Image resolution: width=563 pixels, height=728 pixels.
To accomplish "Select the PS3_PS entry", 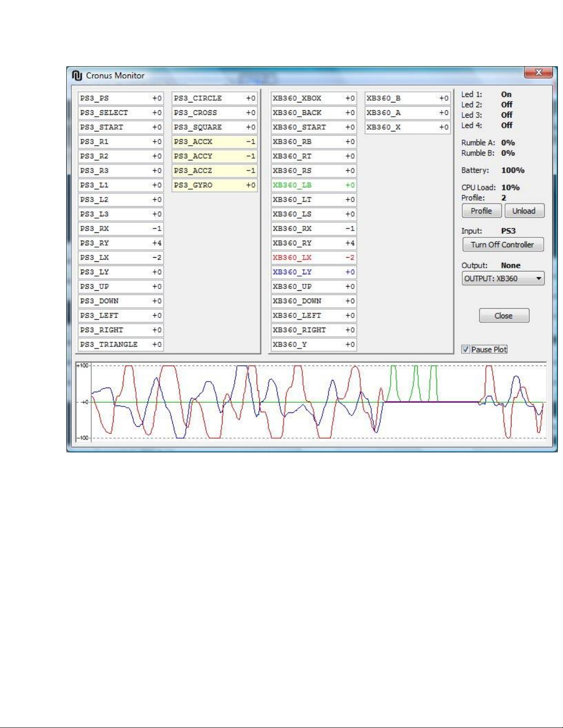I will (121, 98).
